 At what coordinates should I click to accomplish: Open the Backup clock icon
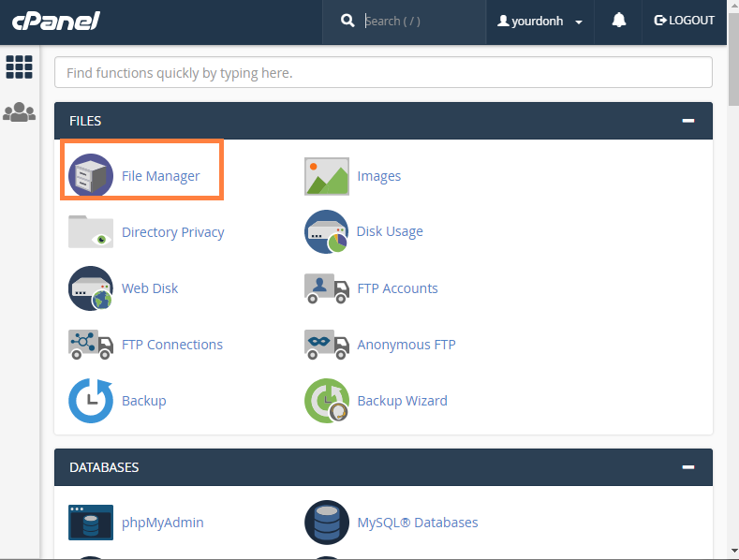pyautogui.click(x=91, y=401)
